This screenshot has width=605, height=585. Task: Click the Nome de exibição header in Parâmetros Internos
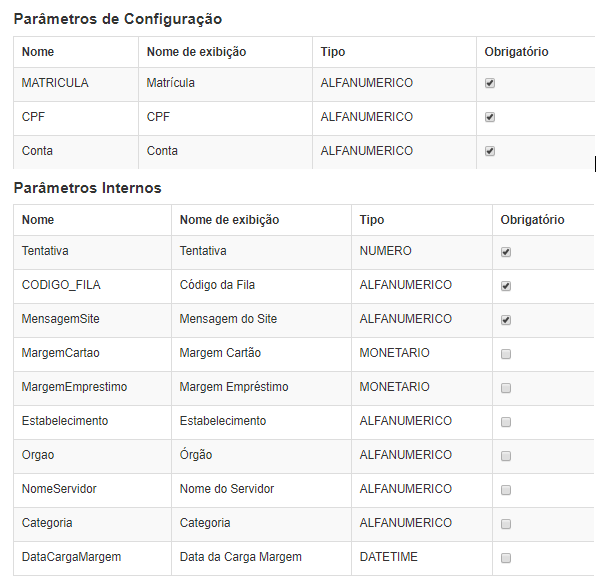click(229, 220)
